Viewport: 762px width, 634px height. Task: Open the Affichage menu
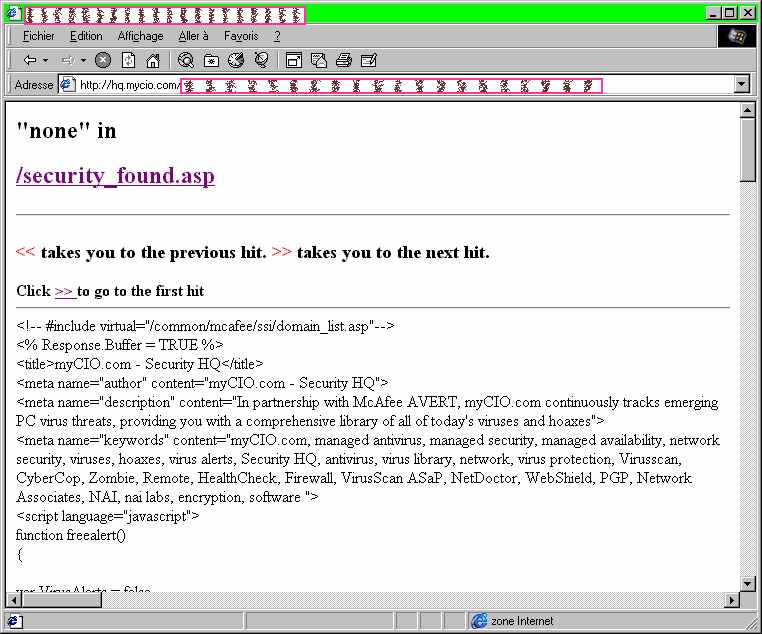[140, 36]
